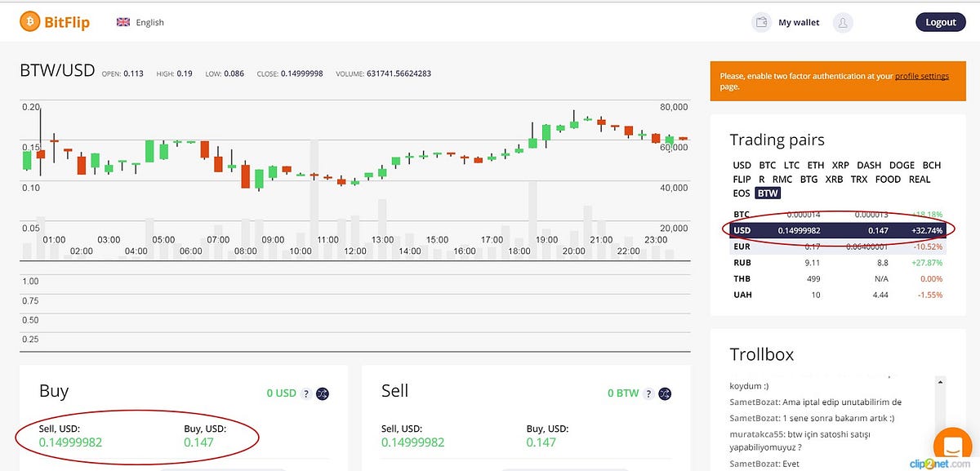Click the Trollbox scrollbar
Image resolution: width=980 pixels, height=471 pixels.
(942, 423)
